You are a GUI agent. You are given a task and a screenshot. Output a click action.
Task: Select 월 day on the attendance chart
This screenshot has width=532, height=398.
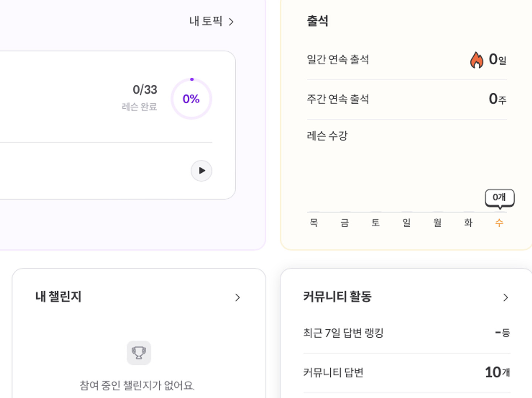[x=437, y=222]
